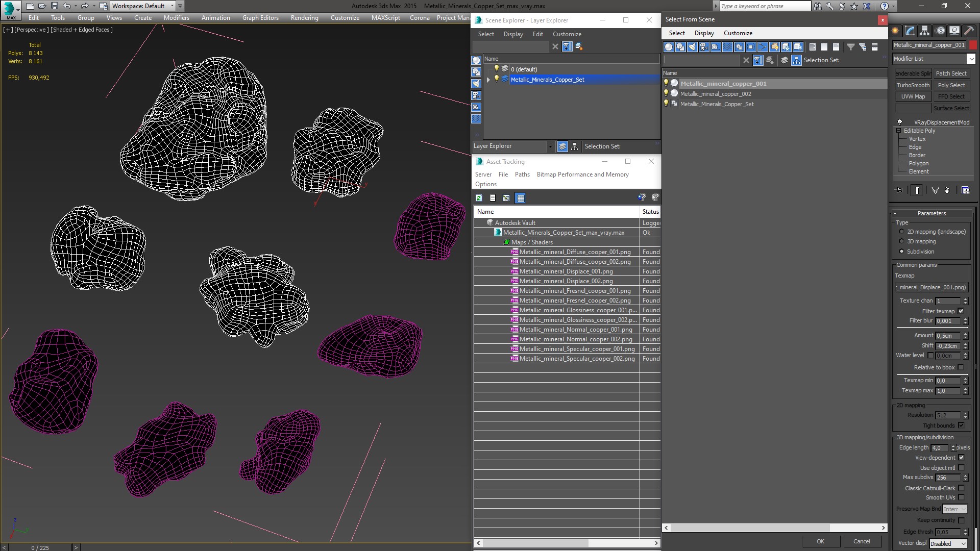The width and height of the screenshot is (980, 551).
Task: Click the Undo arrow icon
Action: (x=66, y=6)
